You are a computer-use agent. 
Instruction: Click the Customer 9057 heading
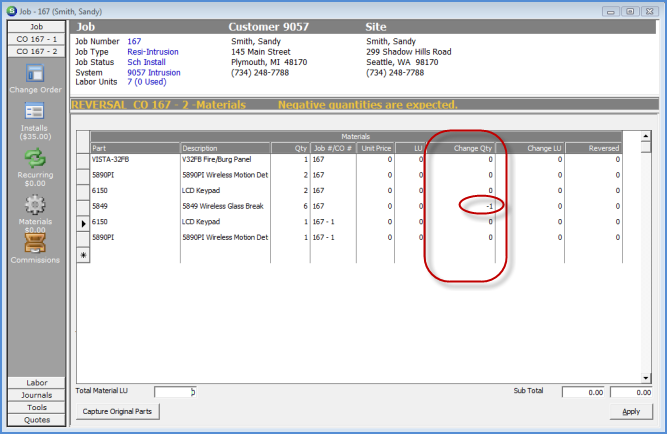pyautogui.click(x=268, y=27)
